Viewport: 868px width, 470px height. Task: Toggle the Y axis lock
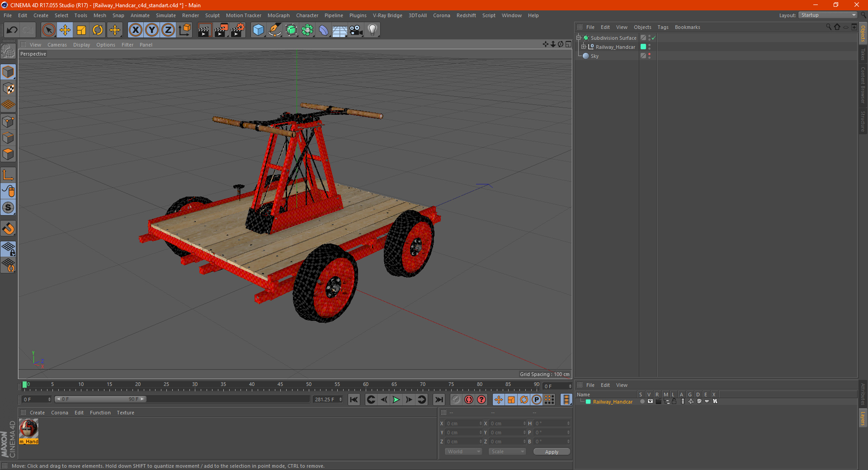click(x=152, y=30)
